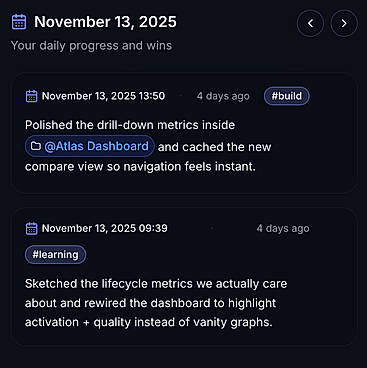Filter by the #build tag
Viewport: 367px width, 368px height.
point(287,96)
